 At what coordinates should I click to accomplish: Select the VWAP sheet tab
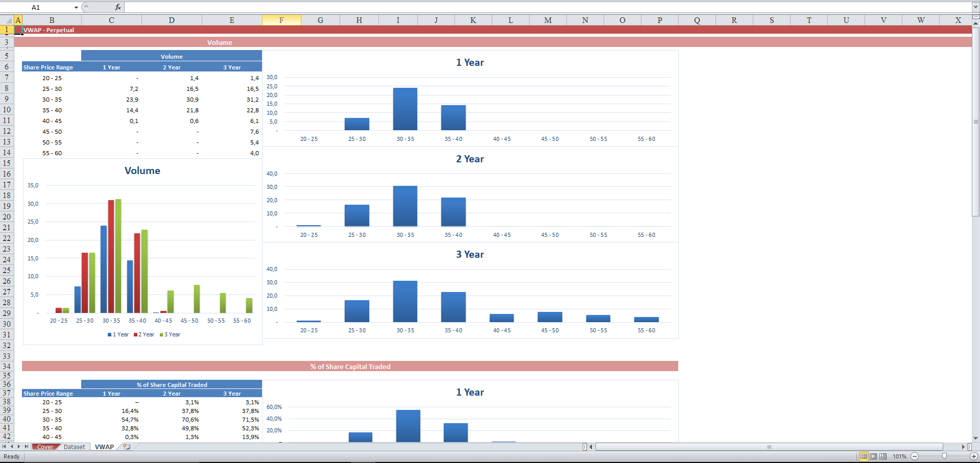[104, 447]
